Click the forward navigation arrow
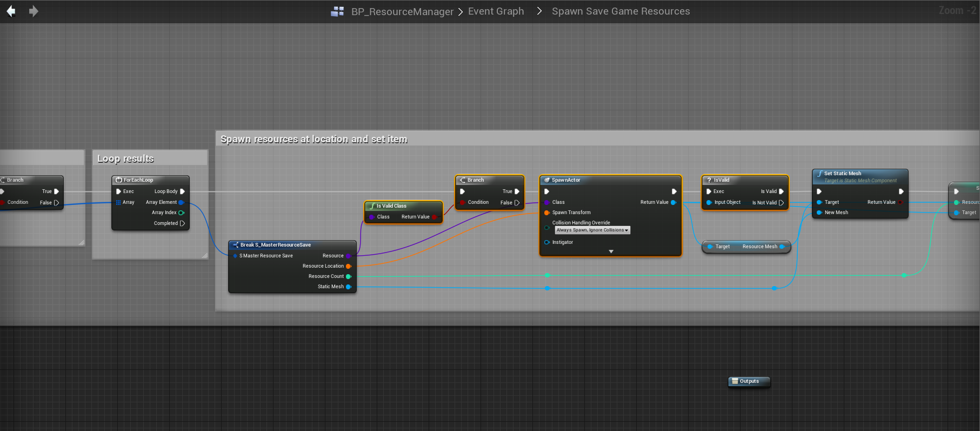The image size is (980, 431). (x=34, y=11)
